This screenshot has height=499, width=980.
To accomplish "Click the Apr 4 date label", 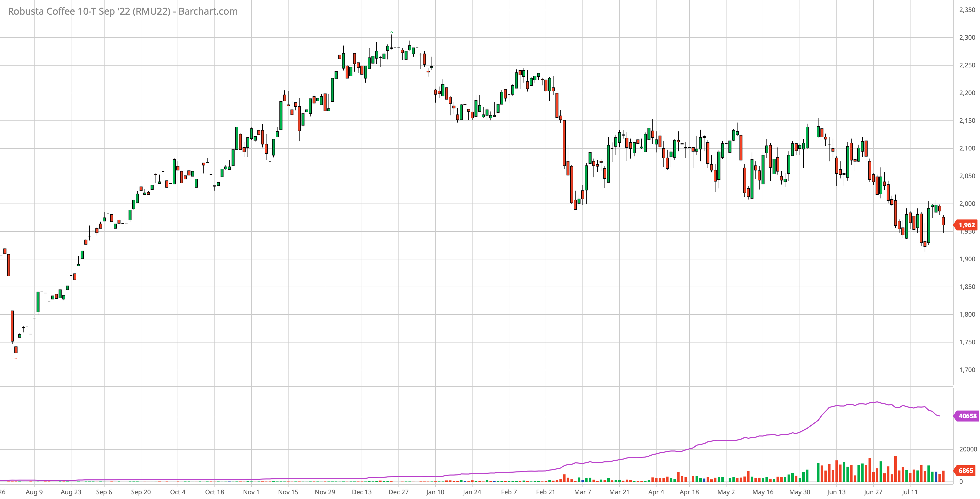I will [656, 492].
